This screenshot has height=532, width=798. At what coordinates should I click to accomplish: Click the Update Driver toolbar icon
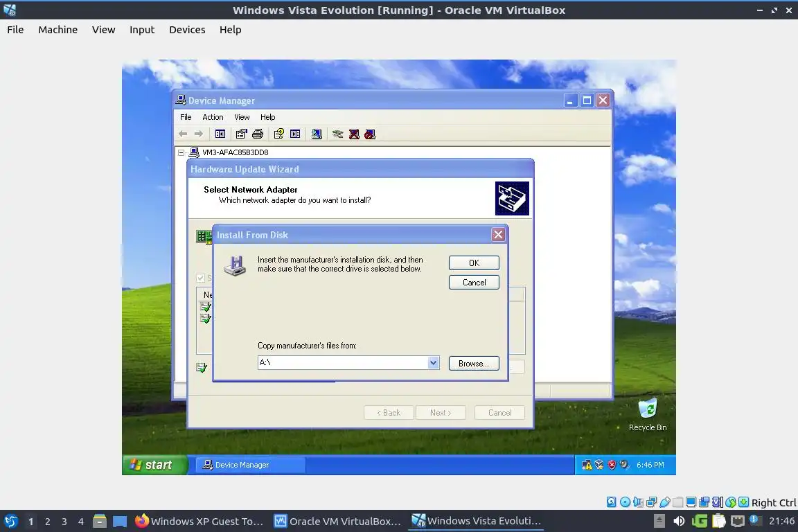pos(338,134)
